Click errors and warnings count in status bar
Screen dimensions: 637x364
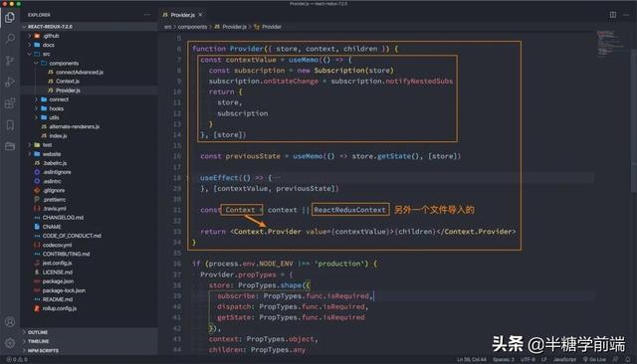pos(17,360)
